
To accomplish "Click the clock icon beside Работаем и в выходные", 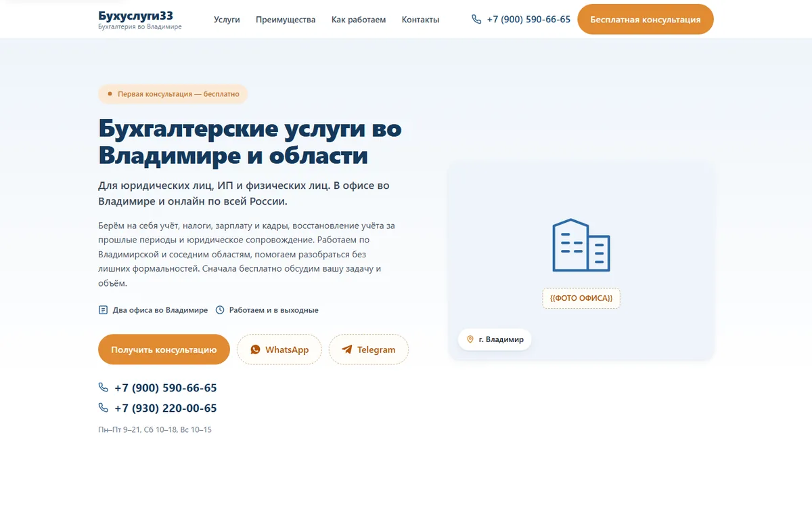I will point(220,310).
